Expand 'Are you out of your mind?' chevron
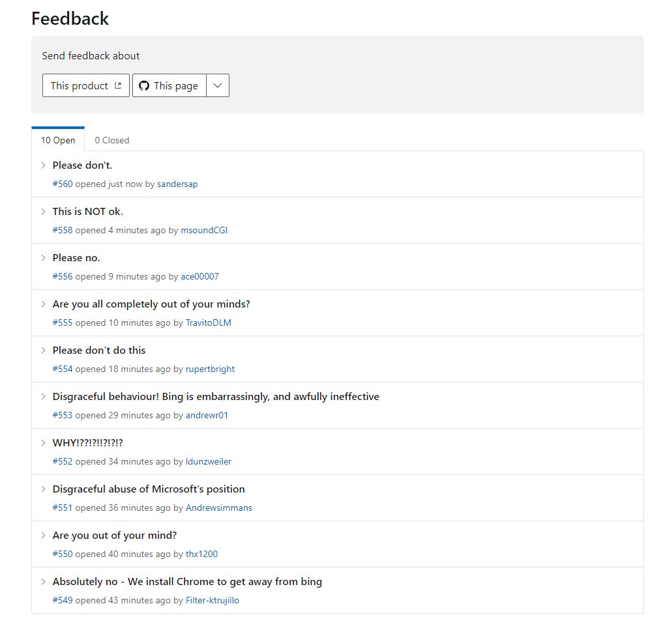Screen dimensions: 672x617 [x=44, y=536]
